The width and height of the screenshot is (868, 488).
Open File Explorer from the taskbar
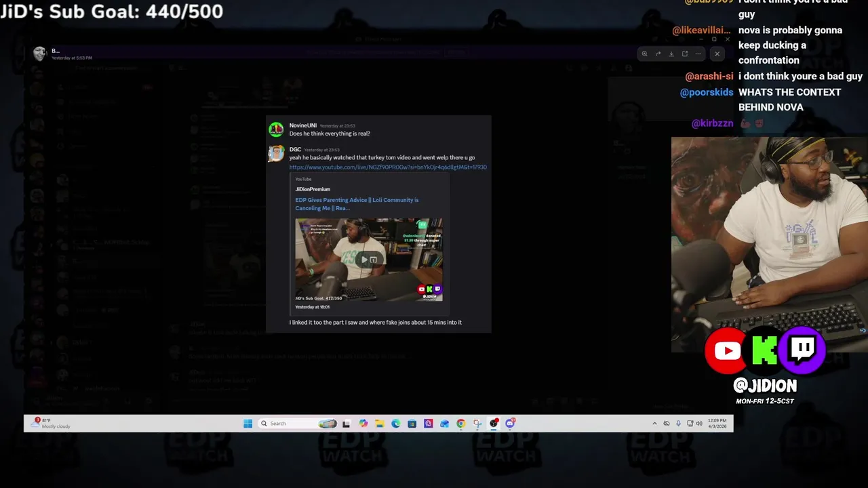(379, 424)
